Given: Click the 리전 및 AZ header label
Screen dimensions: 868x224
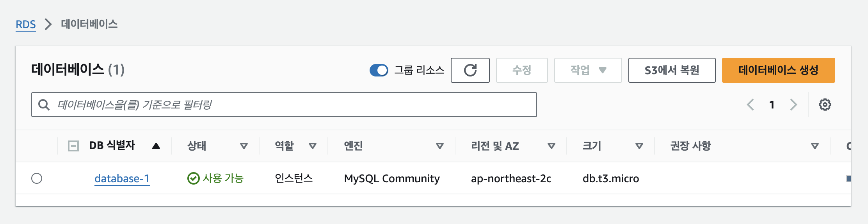Looking at the screenshot, I should coord(495,146).
